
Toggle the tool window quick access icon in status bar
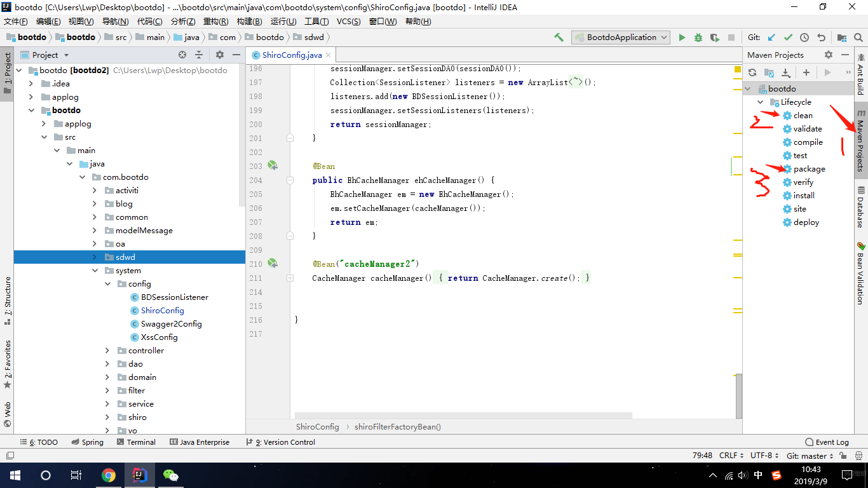(10, 456)
